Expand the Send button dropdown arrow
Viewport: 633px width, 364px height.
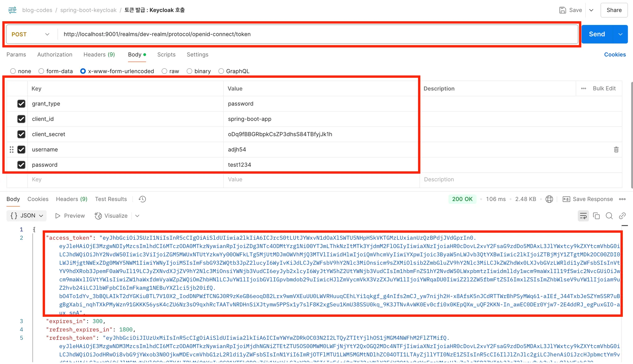point(620,34)
